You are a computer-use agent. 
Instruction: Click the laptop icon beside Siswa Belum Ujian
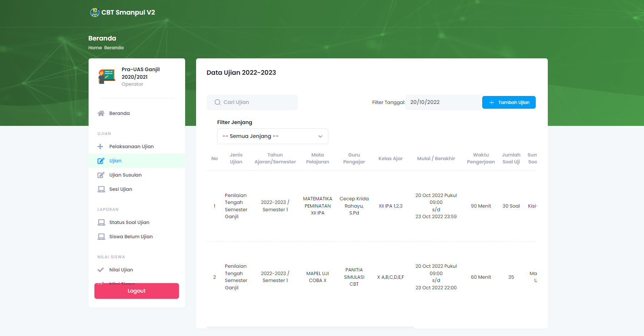point(101,237)
